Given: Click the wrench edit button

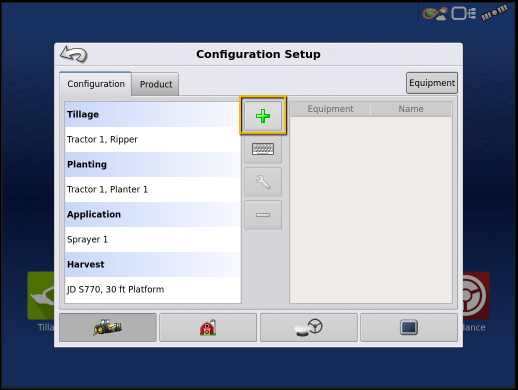Looking at the screenshot, I should pyautogui.click(x=263, y=182).
